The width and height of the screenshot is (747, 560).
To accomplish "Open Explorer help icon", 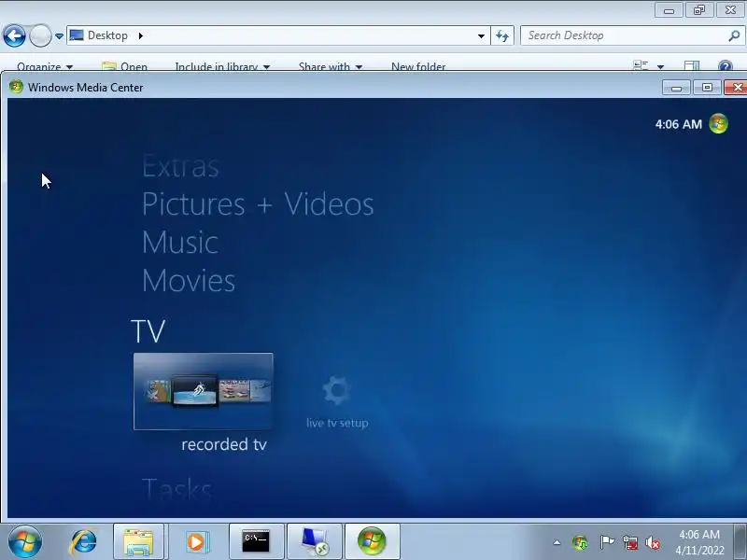I will pyautogui.click(x=726, y=65).
